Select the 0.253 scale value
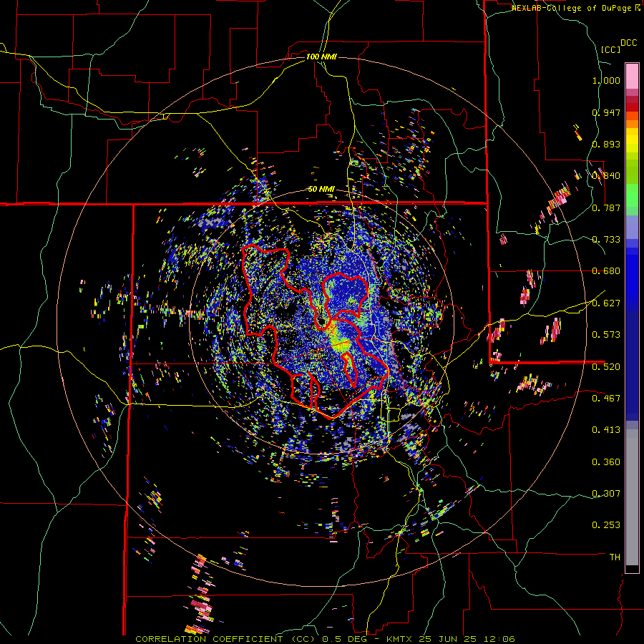 pyautogui.click(x=606, y=525)
